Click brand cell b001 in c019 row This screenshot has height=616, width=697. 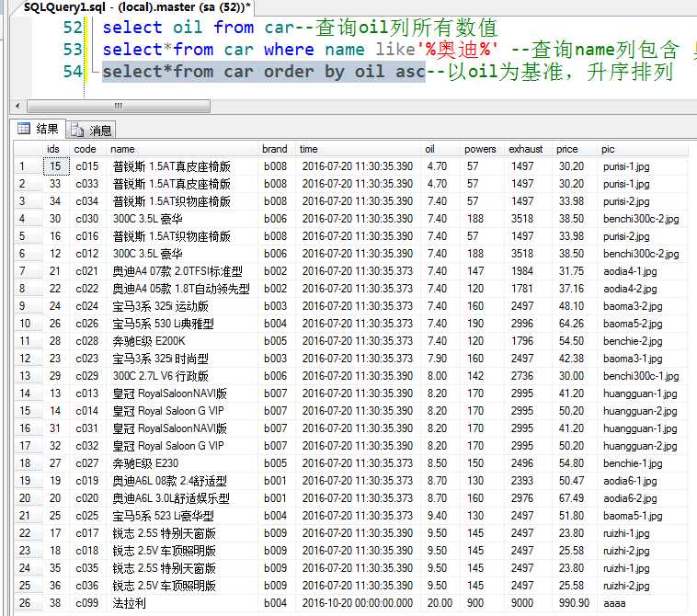275,481
